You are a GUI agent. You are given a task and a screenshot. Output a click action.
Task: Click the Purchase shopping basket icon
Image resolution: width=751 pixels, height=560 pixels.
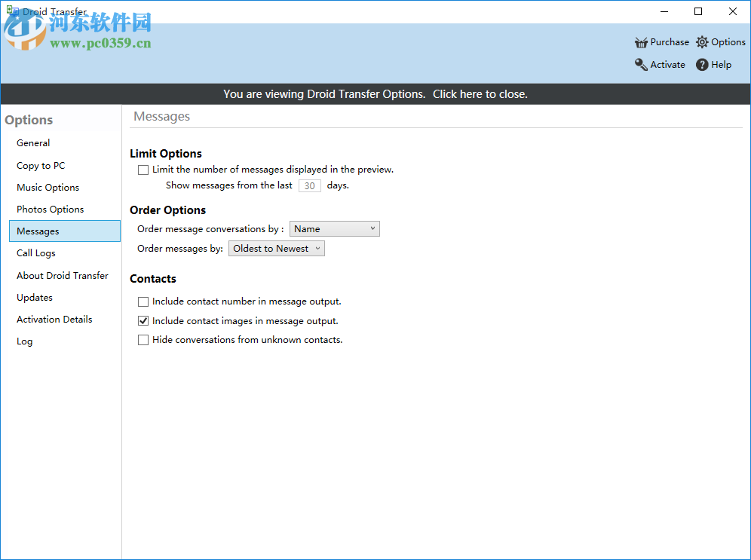641,41
